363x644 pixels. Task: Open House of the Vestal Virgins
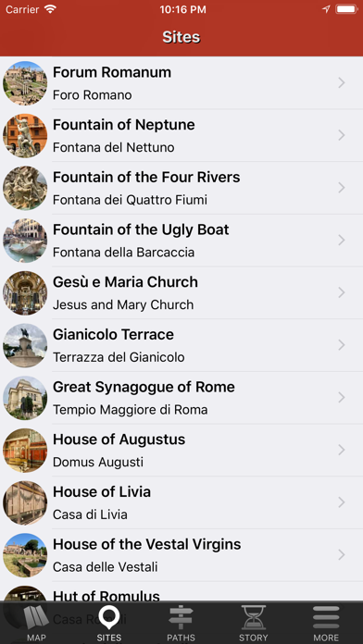[x=181, y=555]
